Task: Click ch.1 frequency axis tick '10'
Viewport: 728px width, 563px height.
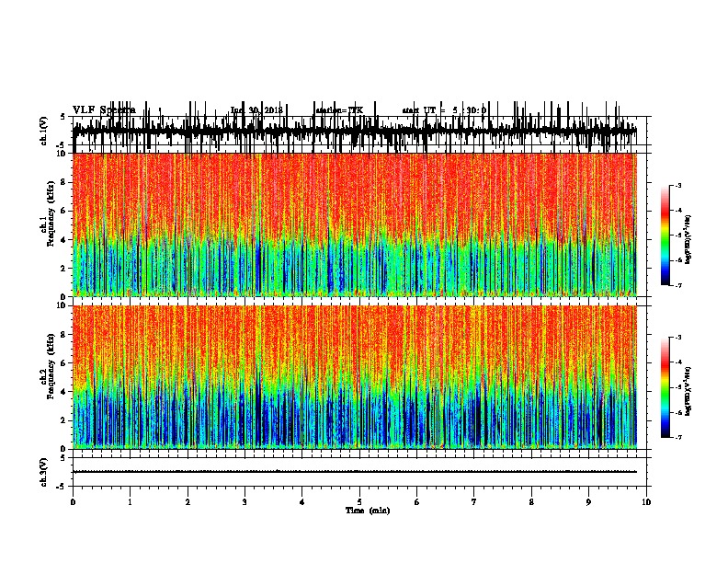Action: pos(62,154)
